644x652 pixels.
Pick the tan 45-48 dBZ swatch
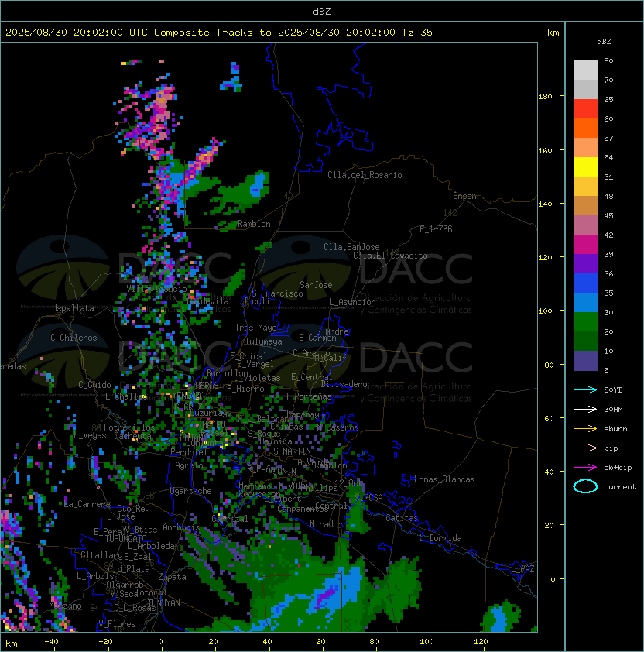pos(585,205)
